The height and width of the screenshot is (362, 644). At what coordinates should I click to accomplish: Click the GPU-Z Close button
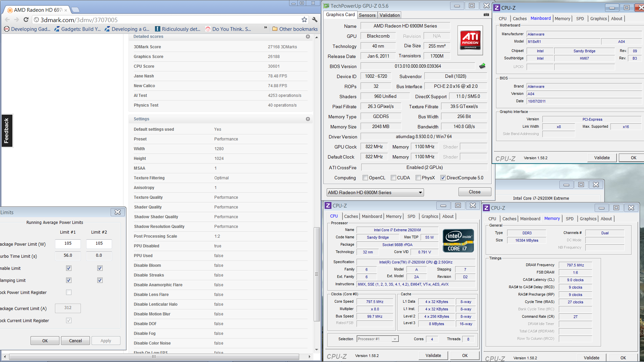pos(474,192)
